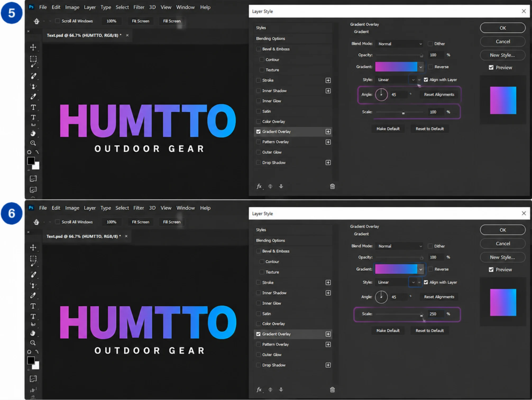Click Fit Screen in upper options bar

point(140,21)
